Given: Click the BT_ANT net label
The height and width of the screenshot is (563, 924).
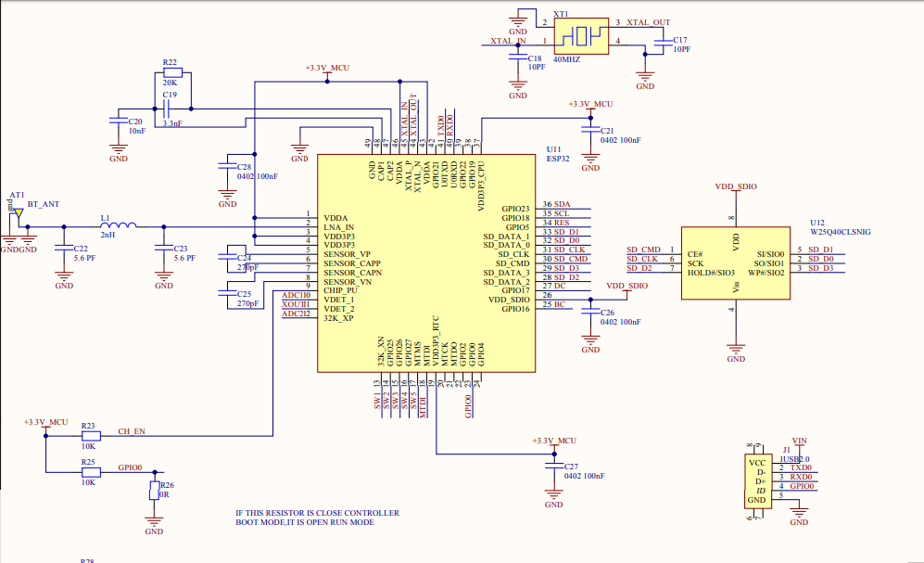Looking at the screenshot, I should pos(44,204).
